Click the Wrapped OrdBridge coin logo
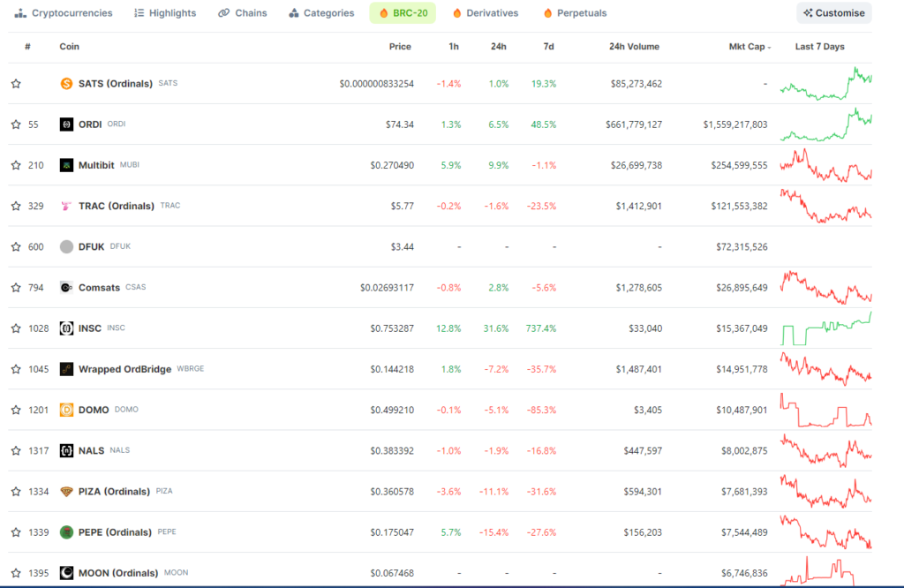 click(66, 369)
